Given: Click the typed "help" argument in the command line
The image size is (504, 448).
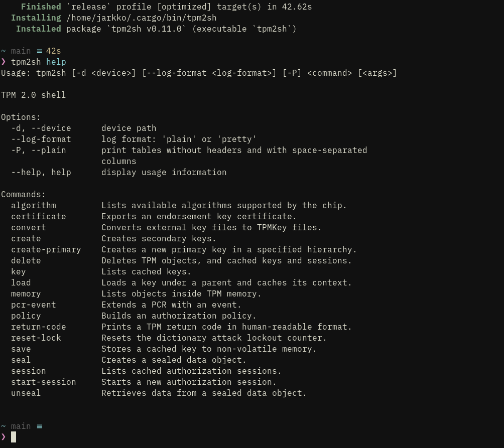Looking at the screenshot, I should pyautogui.click(x=56, y=62).
